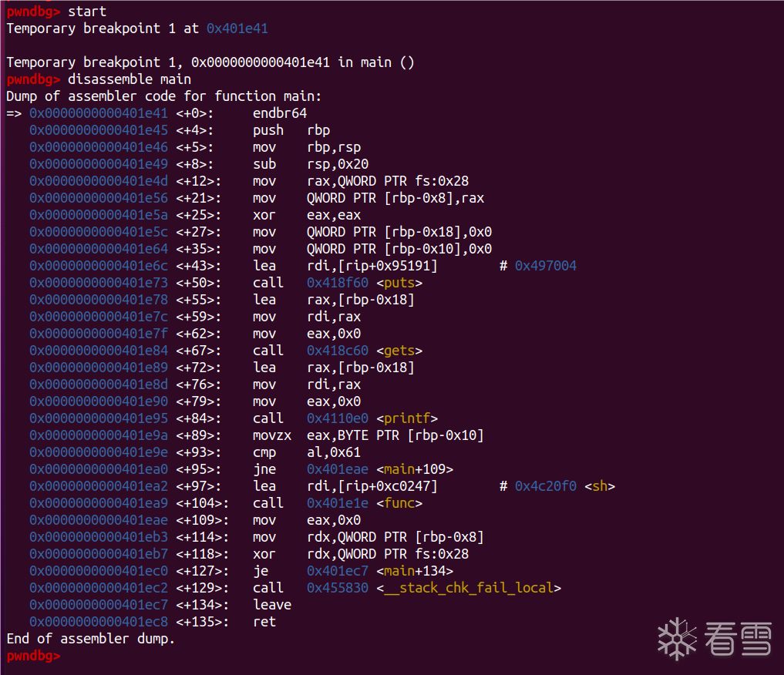Click the __stack_chk_fail_local symbol

[x=469, y=588]
